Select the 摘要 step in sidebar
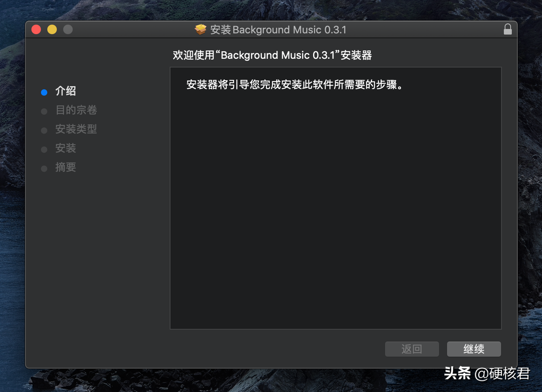542x392 pixels. [x=66, y=167]
